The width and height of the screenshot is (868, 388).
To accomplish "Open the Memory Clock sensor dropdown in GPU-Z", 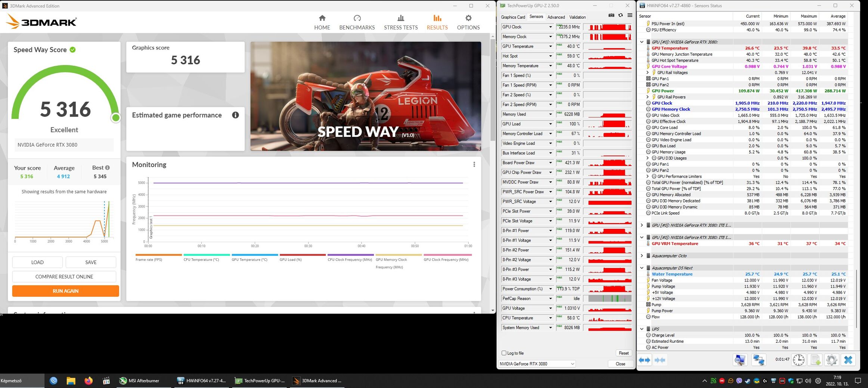I will click(551, 37).
